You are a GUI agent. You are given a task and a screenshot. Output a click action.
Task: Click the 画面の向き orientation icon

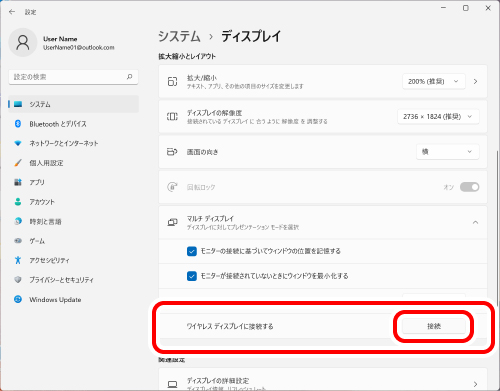point(172,152)
